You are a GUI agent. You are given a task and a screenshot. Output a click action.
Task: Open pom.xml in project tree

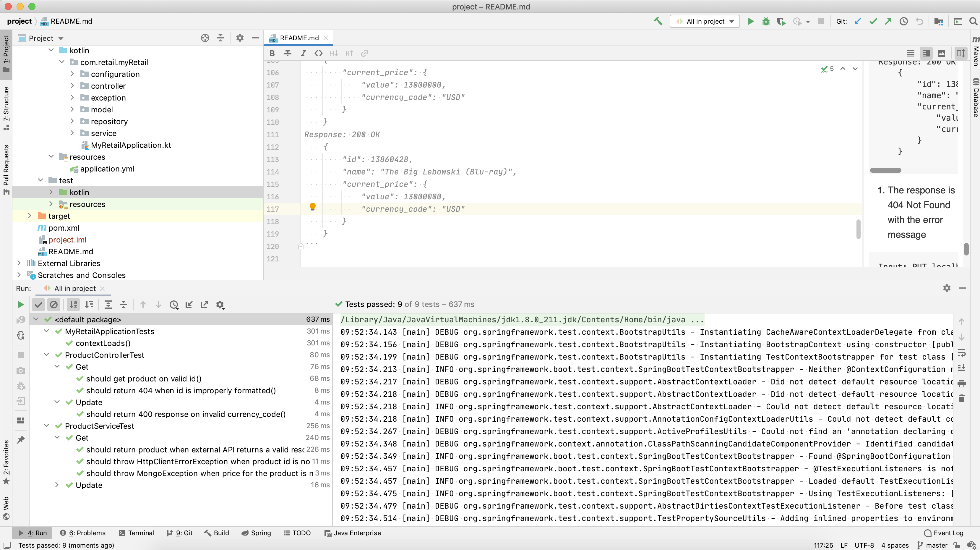pyautogui.click(x=64, y=228)
